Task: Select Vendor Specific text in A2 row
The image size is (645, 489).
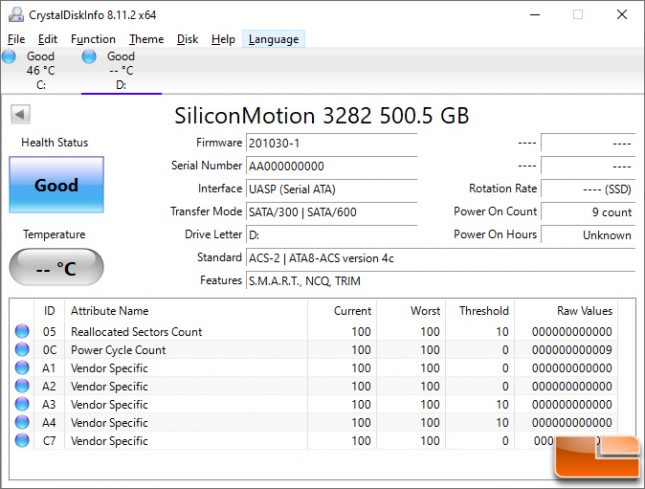Action: pyautogui.click(x=109, y=386)
